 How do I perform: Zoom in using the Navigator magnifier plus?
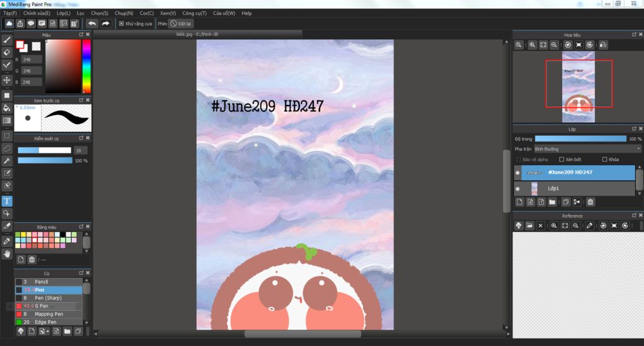tap(532, 45)
